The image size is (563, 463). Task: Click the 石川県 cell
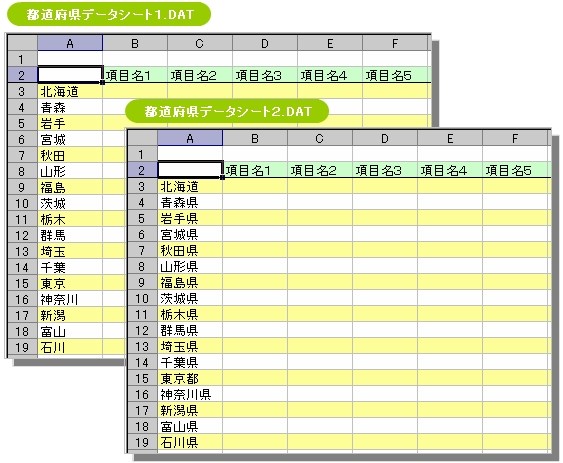(190, 442)
